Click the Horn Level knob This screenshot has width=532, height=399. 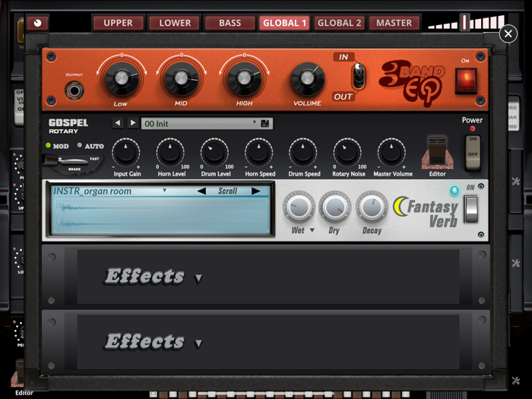click(x=170, y=153)
